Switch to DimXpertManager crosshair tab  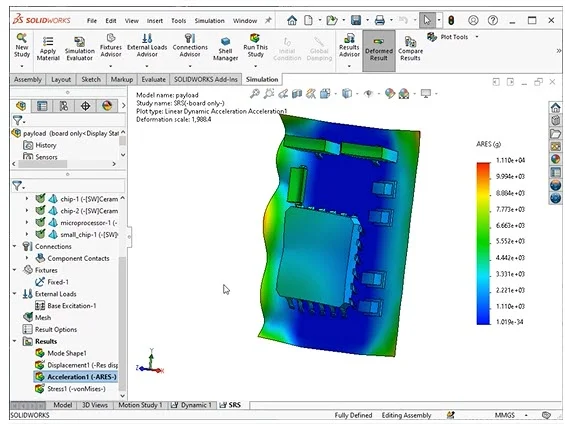[85, 106]
